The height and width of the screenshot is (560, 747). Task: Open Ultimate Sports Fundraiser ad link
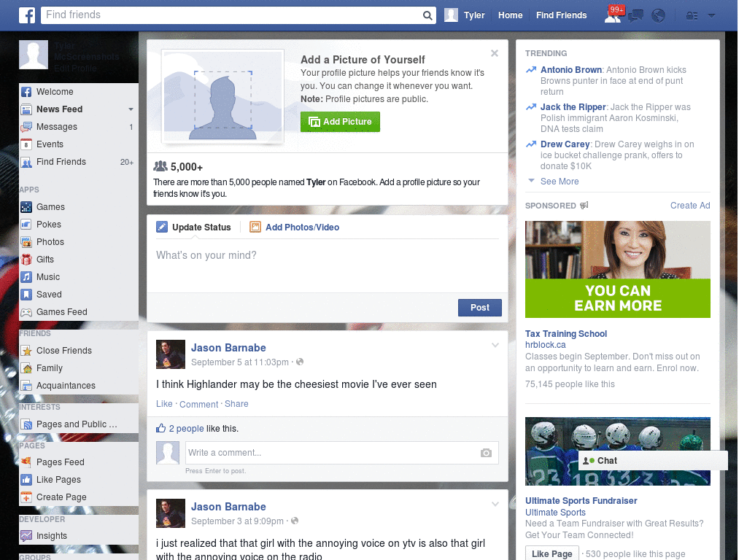[x=581, y=501]
